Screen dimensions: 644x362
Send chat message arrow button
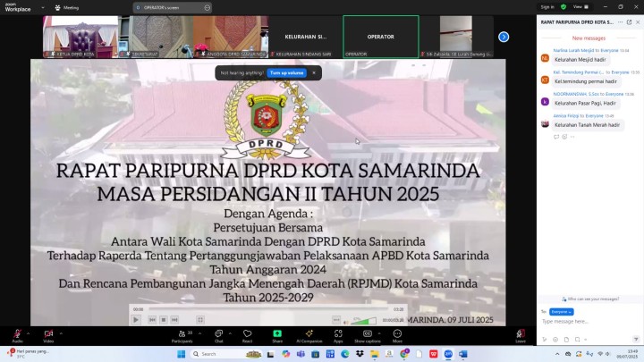636,340
